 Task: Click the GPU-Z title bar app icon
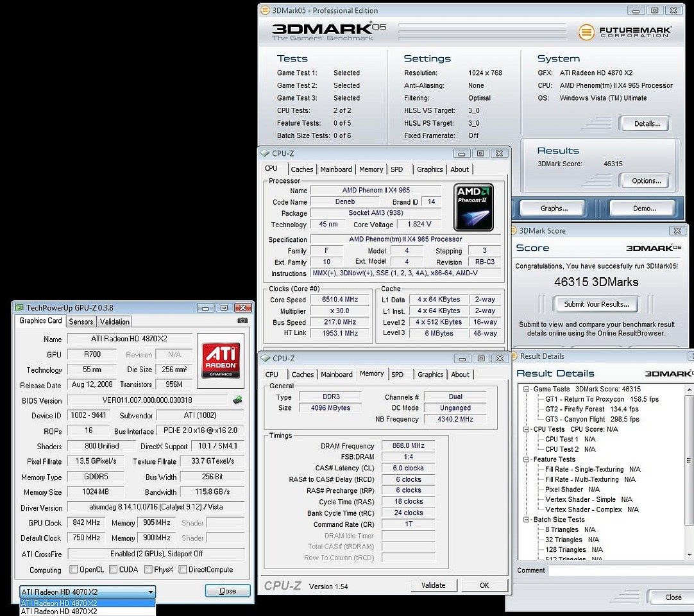(20, 308)
